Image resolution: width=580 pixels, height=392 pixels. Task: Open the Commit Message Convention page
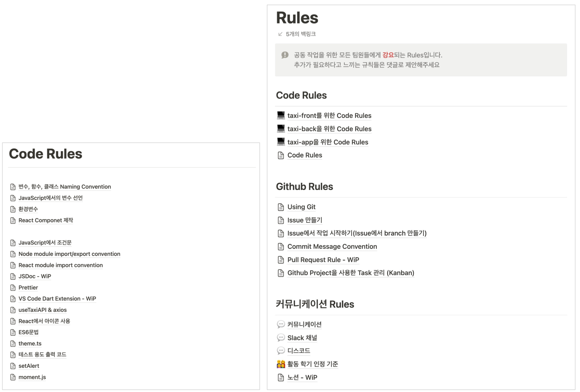[332, 247]
